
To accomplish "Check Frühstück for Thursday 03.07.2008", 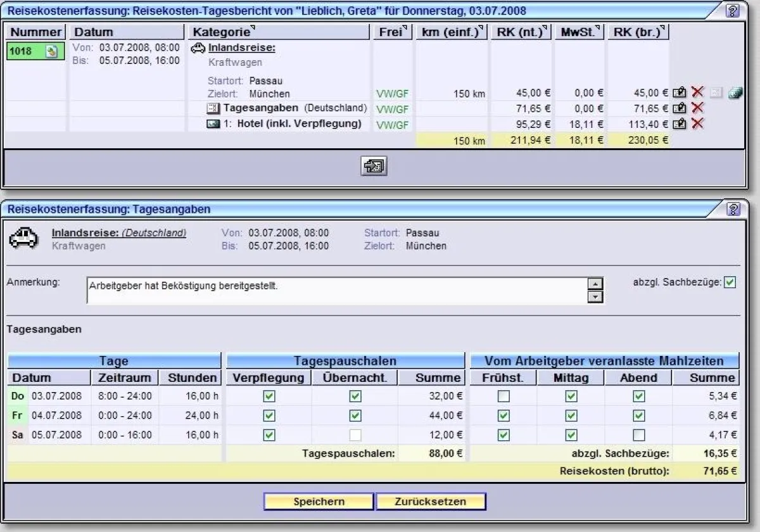I will pyautogui.click(x=503, y=396).
